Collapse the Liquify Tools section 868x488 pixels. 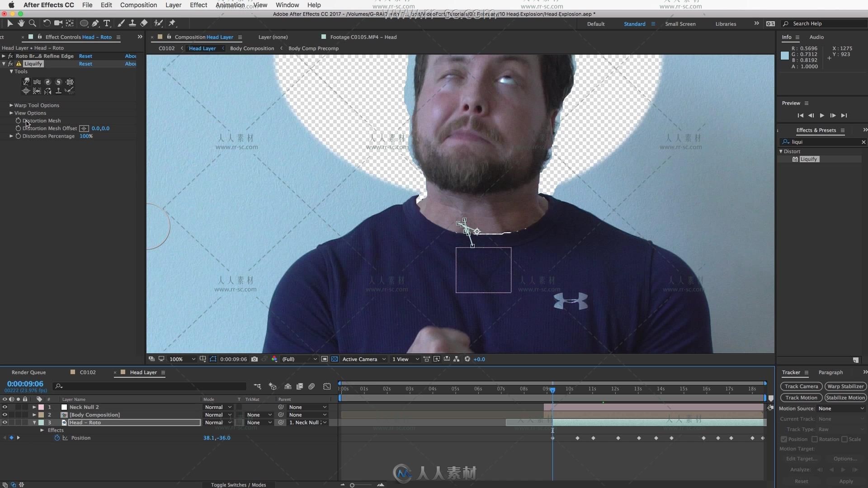11,71
